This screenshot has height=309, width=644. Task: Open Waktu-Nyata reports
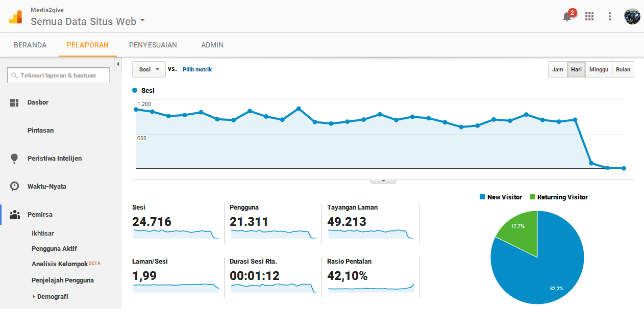(46, 187)
